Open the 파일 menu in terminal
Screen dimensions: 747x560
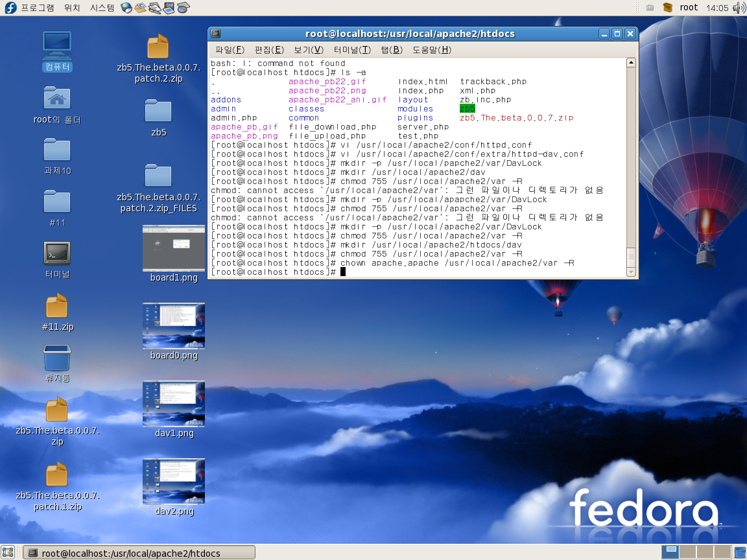pyautogui.click(x=230, y=50)
